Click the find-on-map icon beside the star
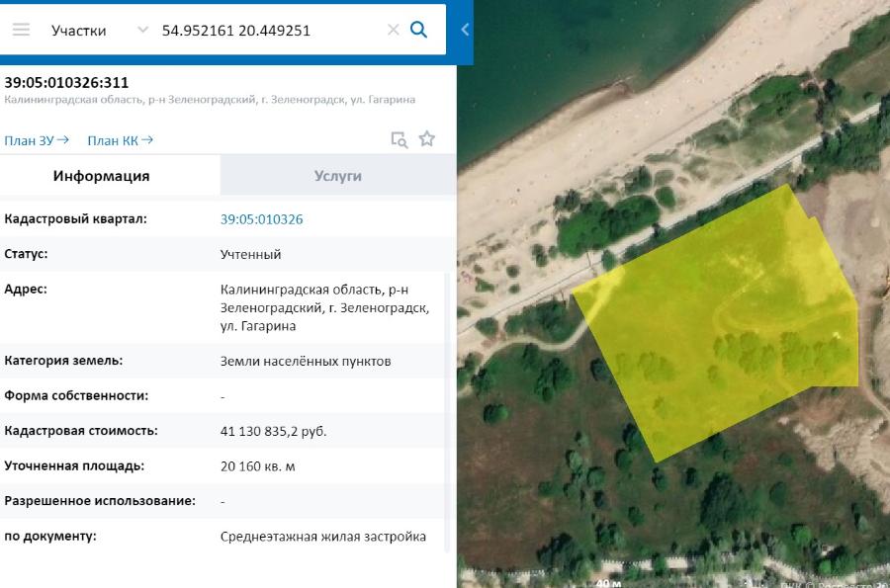The width and height of the screenshot is (890, 588). coord(399,139)
